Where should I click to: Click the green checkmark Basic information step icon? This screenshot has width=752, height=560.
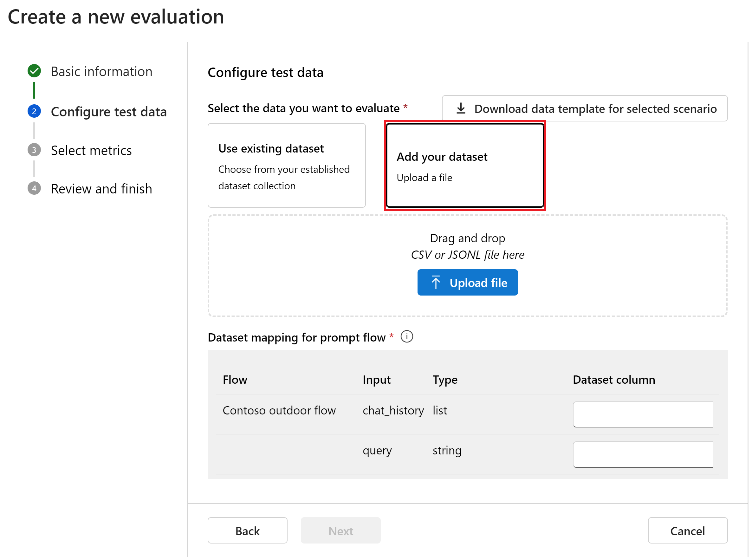34,71
